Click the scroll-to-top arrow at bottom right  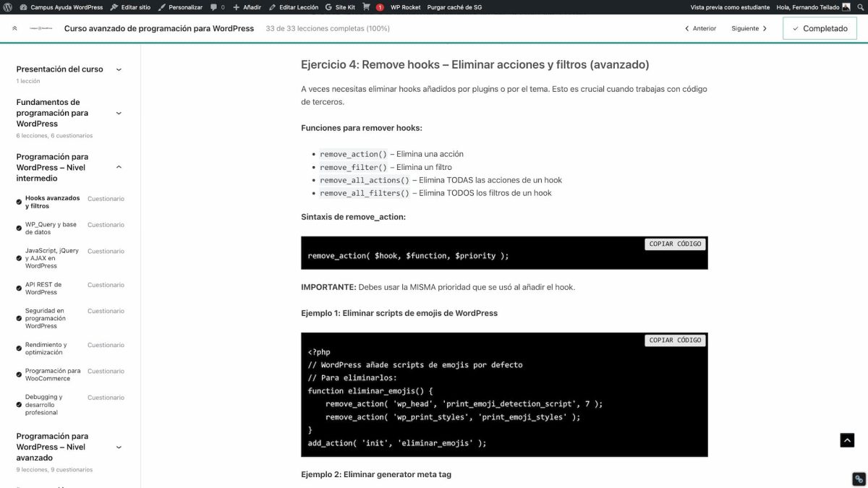click(x=846, y=440)
